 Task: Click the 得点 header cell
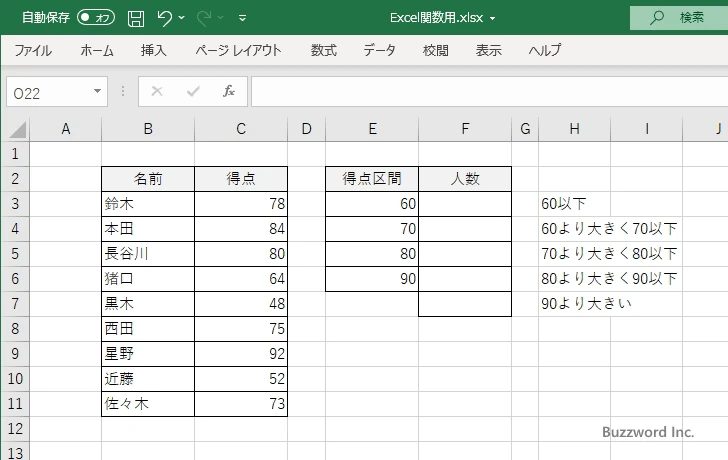pos(241,179)
